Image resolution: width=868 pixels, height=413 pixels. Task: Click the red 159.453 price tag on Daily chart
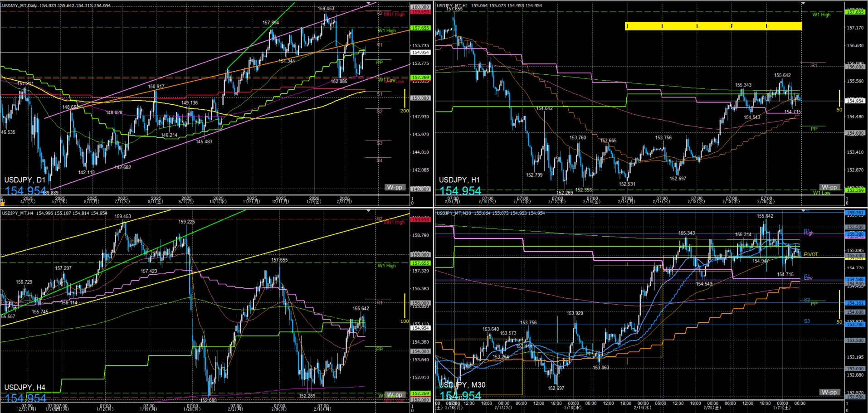pos(420,12)
